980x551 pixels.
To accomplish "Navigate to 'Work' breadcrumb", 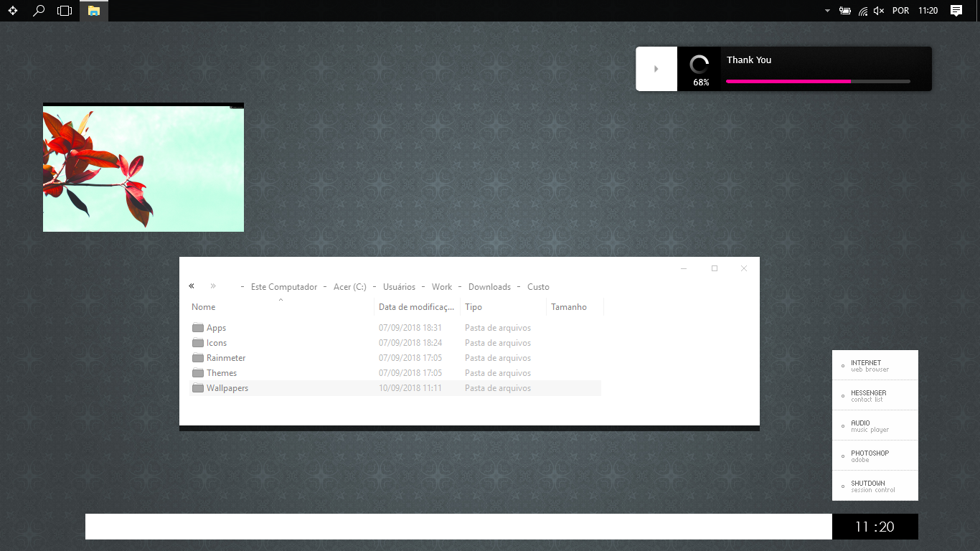I will (x=442, y=287).
